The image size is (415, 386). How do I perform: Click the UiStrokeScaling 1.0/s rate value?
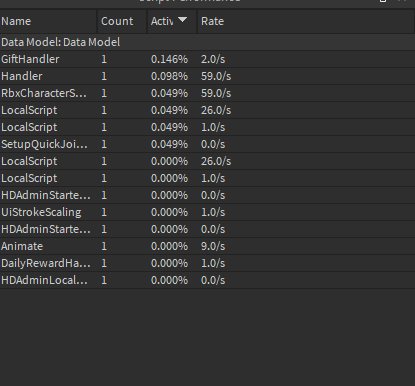[213, 212]
